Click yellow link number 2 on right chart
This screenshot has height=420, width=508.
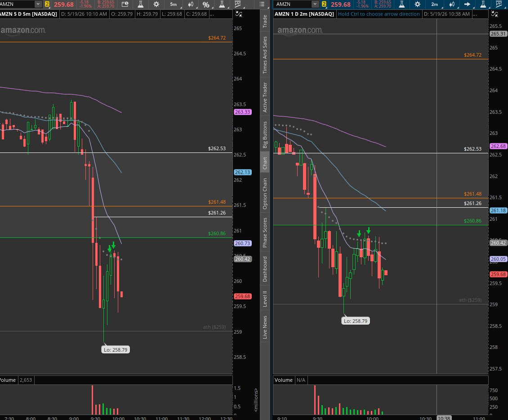point(324,4)
